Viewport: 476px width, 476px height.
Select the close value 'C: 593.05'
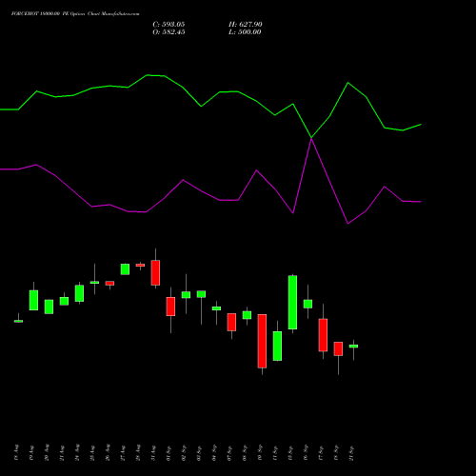pos(169,25)
